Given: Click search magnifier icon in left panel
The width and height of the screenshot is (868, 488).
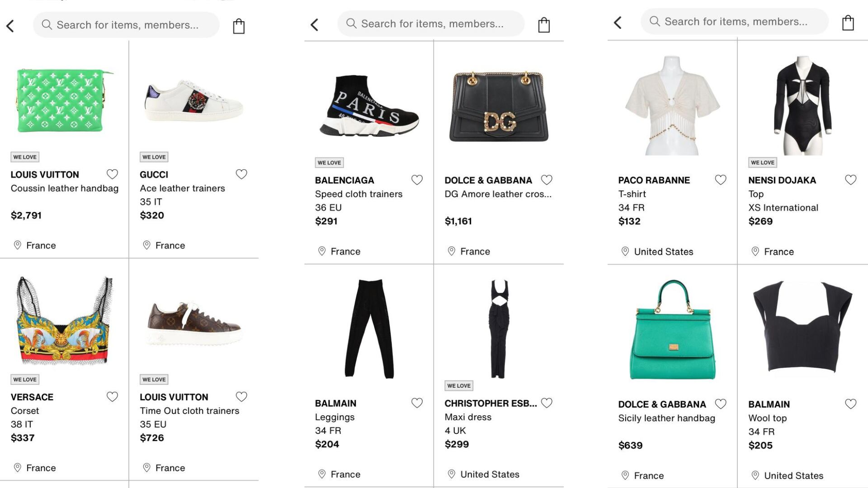Looking at the screenshot, I should (47, 24).
